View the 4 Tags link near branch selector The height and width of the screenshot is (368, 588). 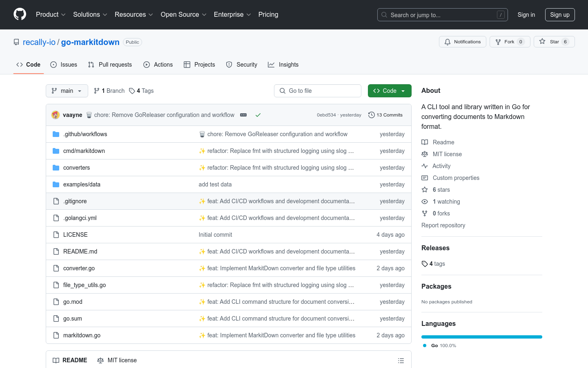[141, 91]
